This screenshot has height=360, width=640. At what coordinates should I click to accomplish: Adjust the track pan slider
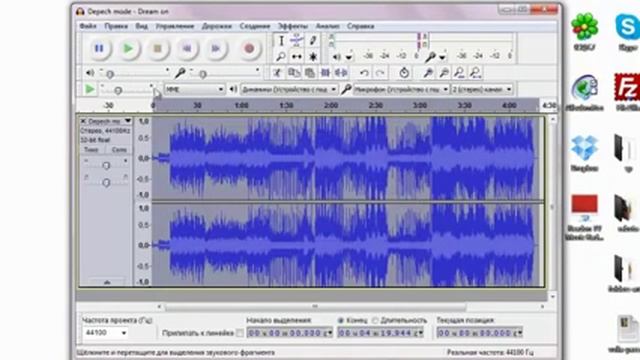click(x=106, y=182)
